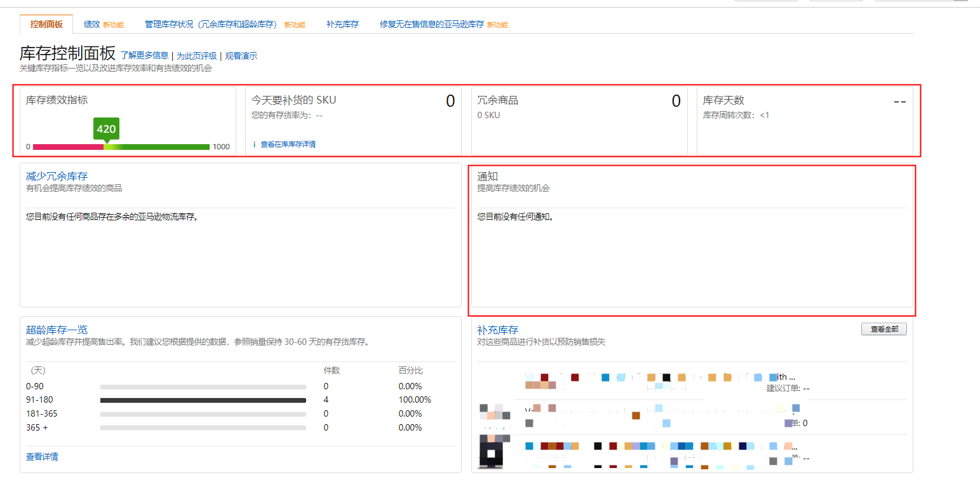Click the 100.00% percentage value
The width and height of the screenshot is (980, 489).
click(415, 400)
